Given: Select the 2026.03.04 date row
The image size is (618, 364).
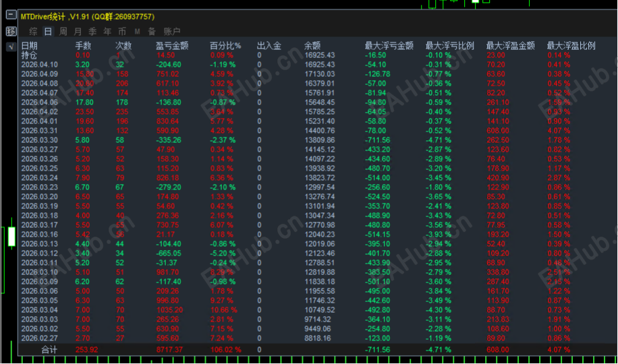Looking at the screenshot, I should click(x=39, y=310).
